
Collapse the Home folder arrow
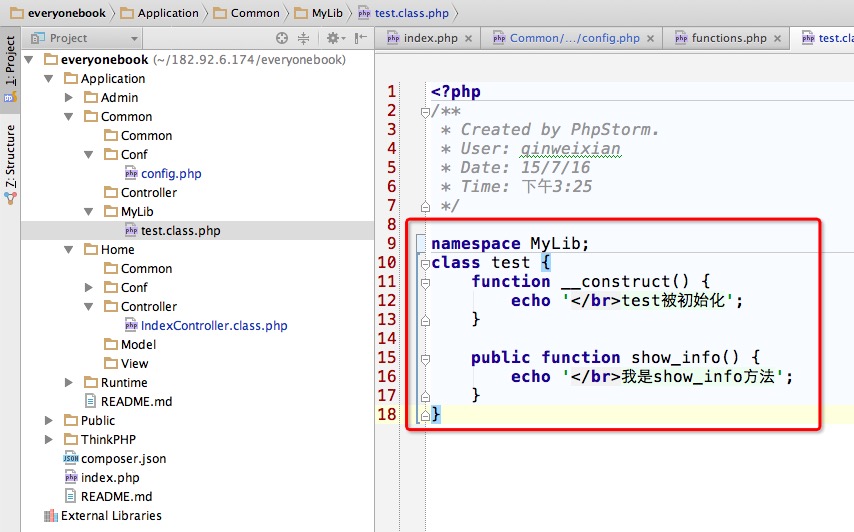pos(69,249)
